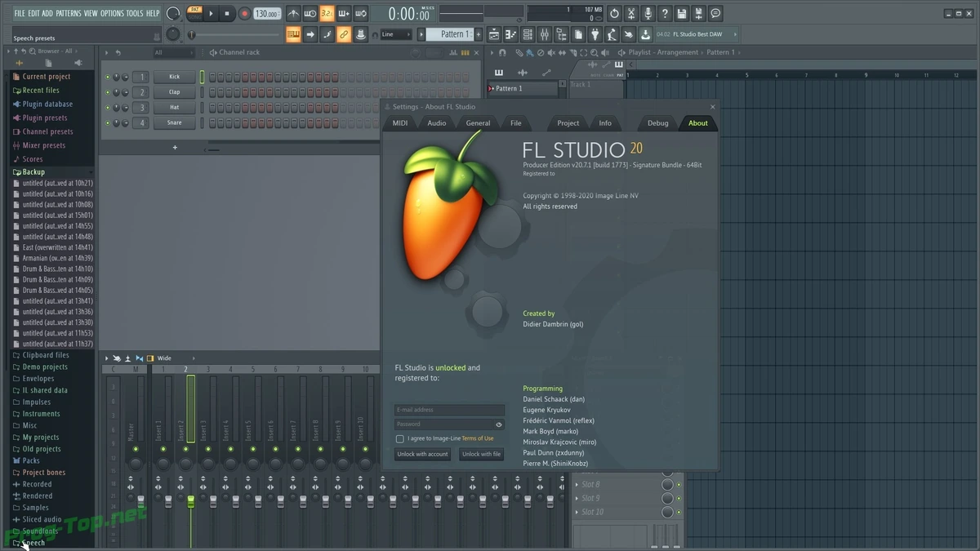
Task: Open the Line snap dropdown
Action: (396, 34)
